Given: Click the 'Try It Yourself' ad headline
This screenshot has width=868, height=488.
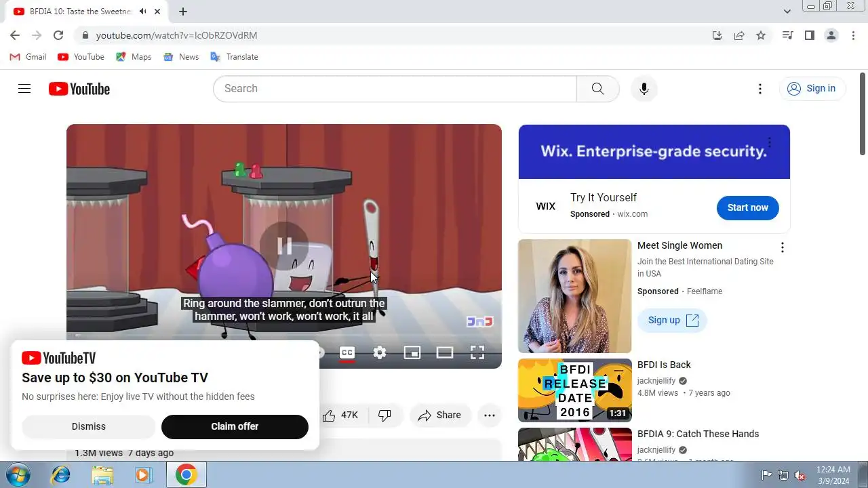Looking at the screenshot, I should (604, 197).
